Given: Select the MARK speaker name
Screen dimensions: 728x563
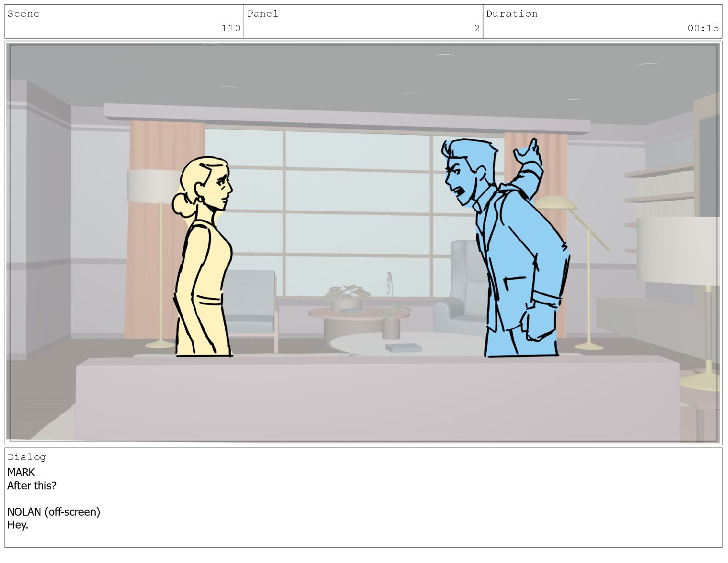Looking at the screenshot, I should 21,472.
